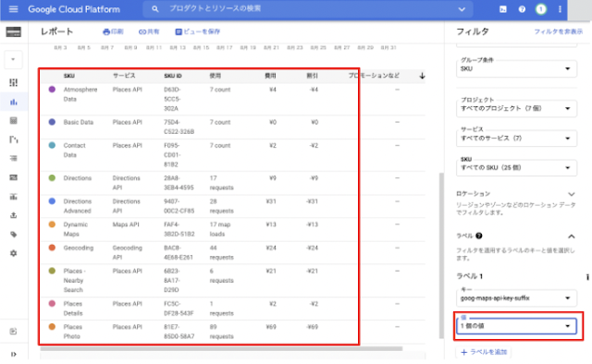Click the orange dot for Dynamic Maps
The image size is (592, 364).
(x=52, y=224)
